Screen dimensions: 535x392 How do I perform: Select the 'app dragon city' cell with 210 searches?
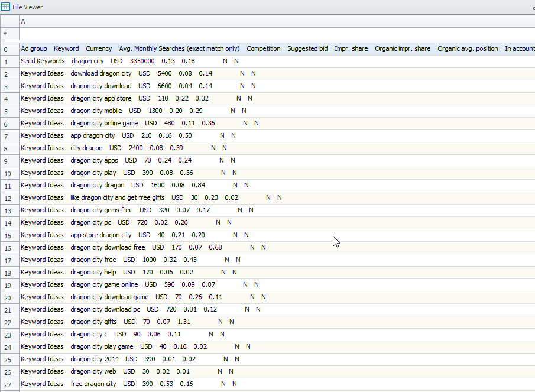tap(277, 136)
